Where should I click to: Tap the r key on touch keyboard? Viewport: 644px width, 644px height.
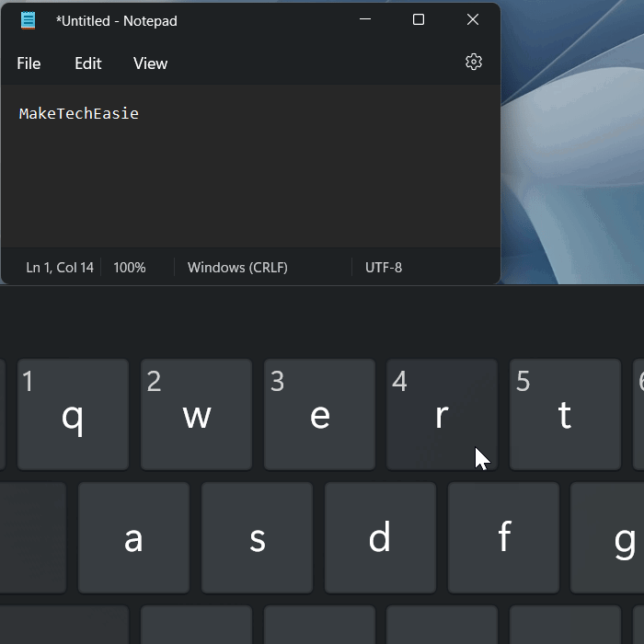[x=442, y=414]
